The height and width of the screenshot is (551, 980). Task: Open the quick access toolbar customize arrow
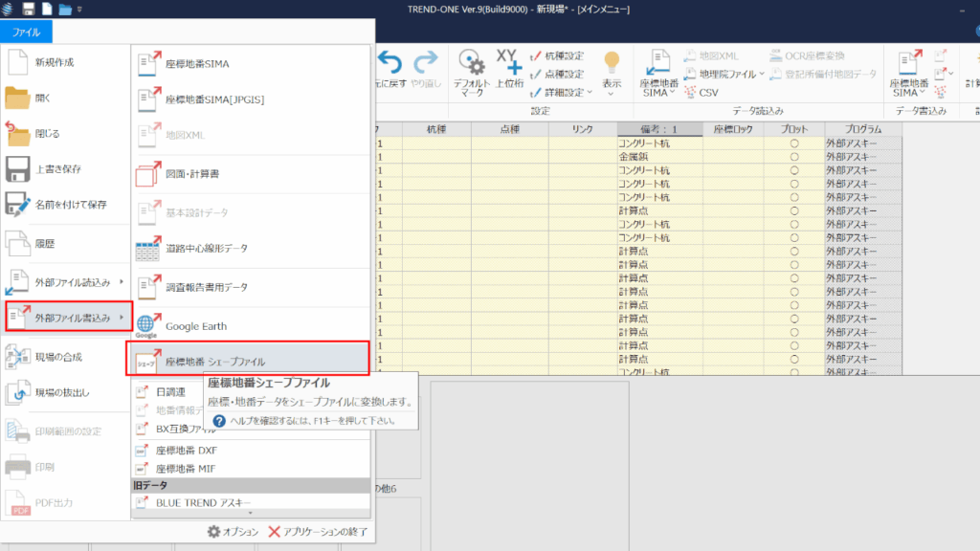coord(79,10)
